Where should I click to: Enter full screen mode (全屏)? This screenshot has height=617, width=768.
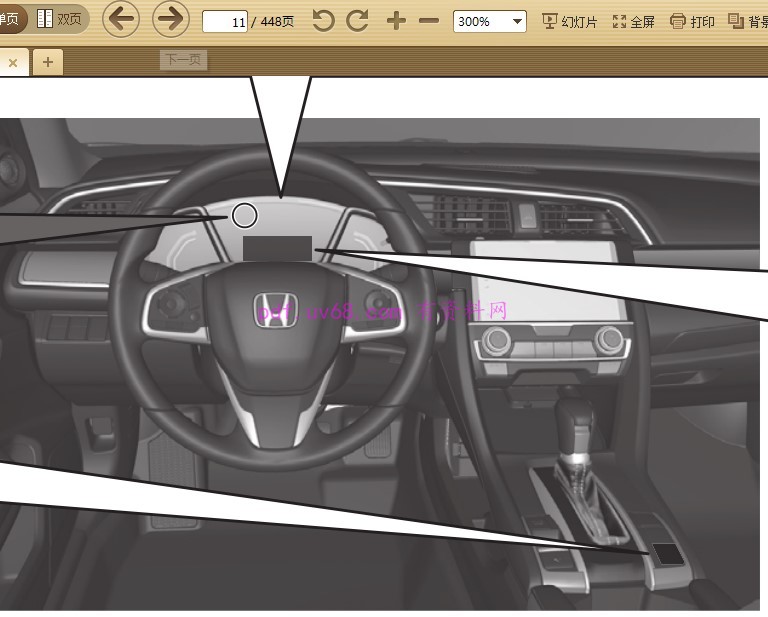634,21
